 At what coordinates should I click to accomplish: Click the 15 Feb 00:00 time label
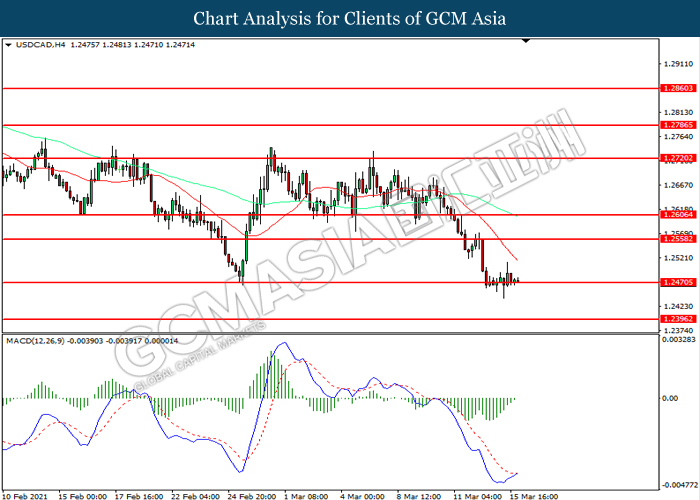pos(83,496)
